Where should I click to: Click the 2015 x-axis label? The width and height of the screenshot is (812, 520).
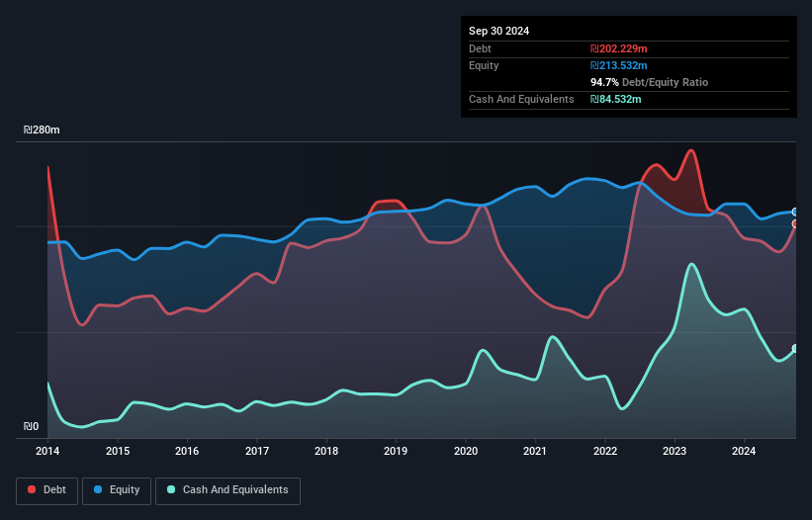click(x=118, y=451)
